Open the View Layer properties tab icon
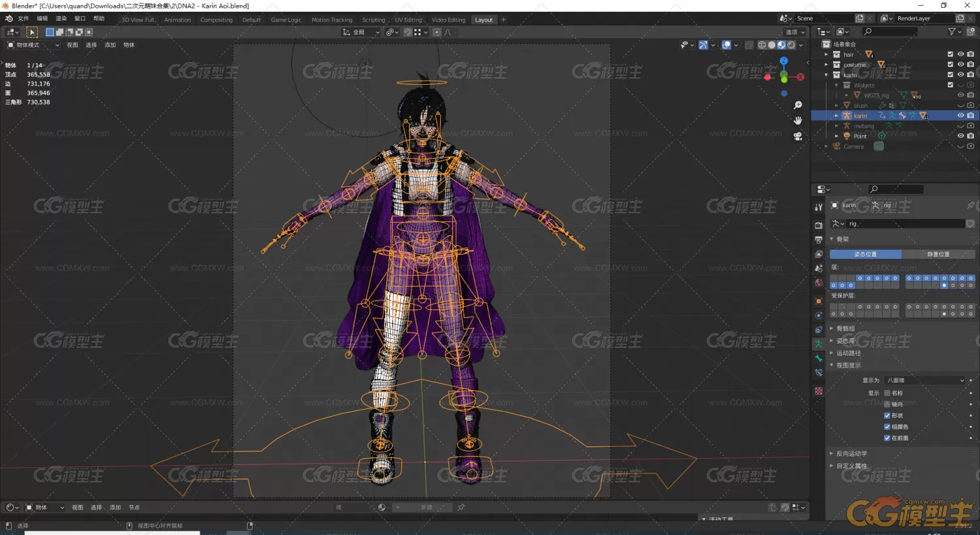The image size is (980, 535). (819, 254)
